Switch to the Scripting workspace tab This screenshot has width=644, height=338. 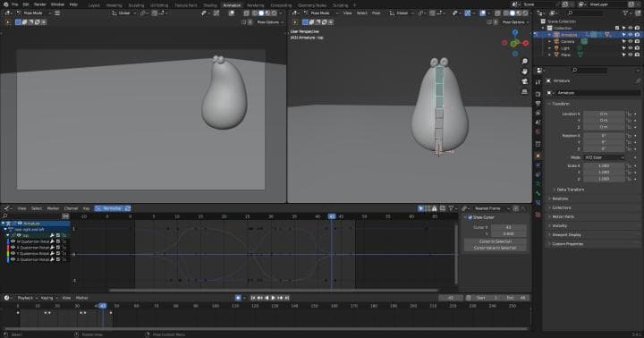(340, 5)
